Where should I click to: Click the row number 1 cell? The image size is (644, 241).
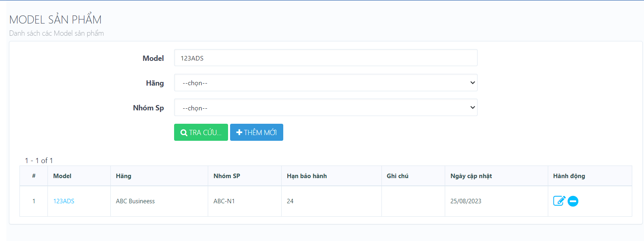click(x=34, y=201)
